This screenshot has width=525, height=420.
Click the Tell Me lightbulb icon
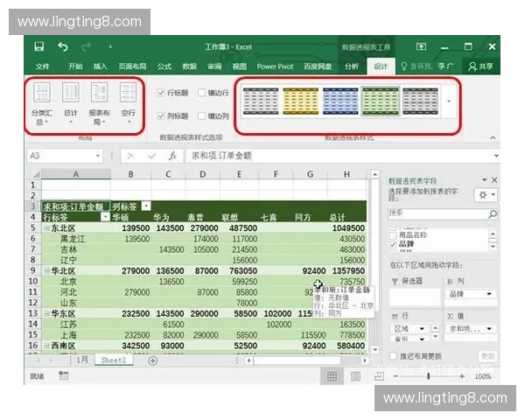pyautogui.click(x=404, y=66)
